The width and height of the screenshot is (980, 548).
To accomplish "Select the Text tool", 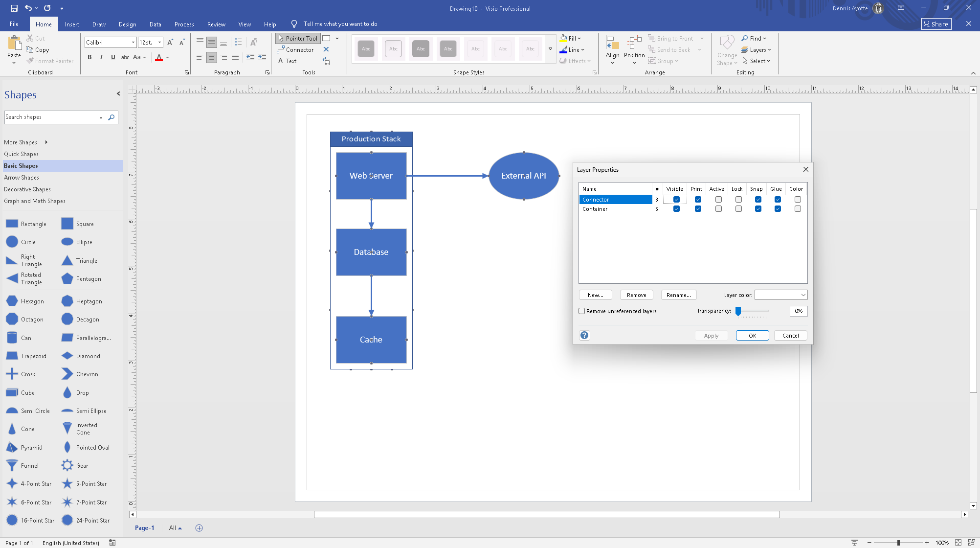I will tap(288, 61).
